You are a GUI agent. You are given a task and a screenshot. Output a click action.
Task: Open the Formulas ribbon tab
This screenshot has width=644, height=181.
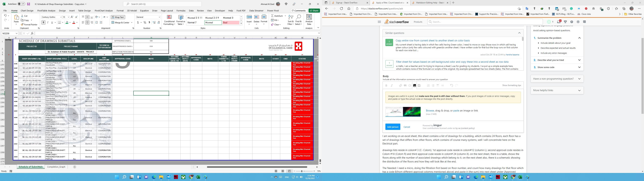point(181,11)
